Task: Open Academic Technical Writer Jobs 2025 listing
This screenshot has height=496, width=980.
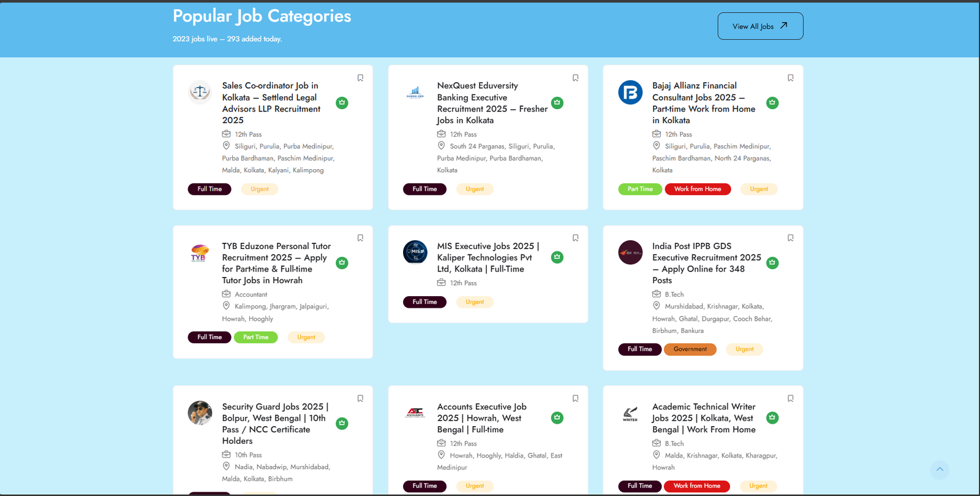Action: click(704, 418)
